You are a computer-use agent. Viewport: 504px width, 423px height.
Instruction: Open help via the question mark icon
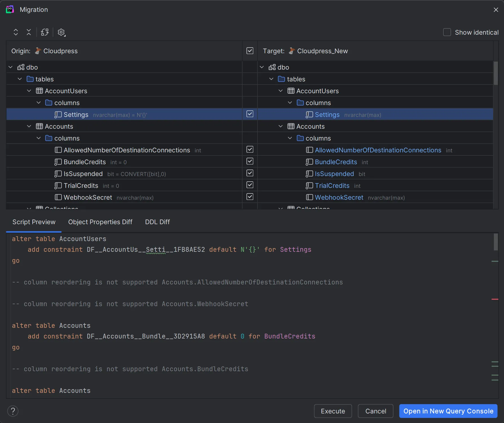tap(13, 411)
